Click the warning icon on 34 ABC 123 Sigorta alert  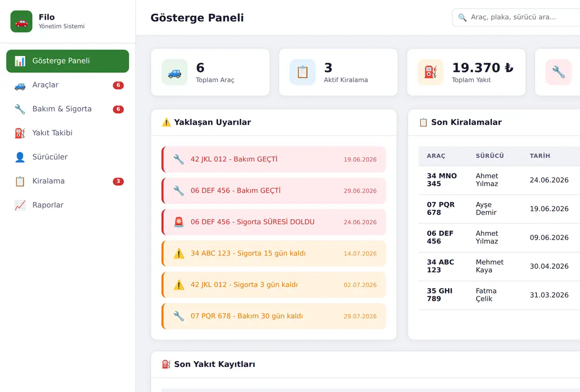click(x=179, y=254)
